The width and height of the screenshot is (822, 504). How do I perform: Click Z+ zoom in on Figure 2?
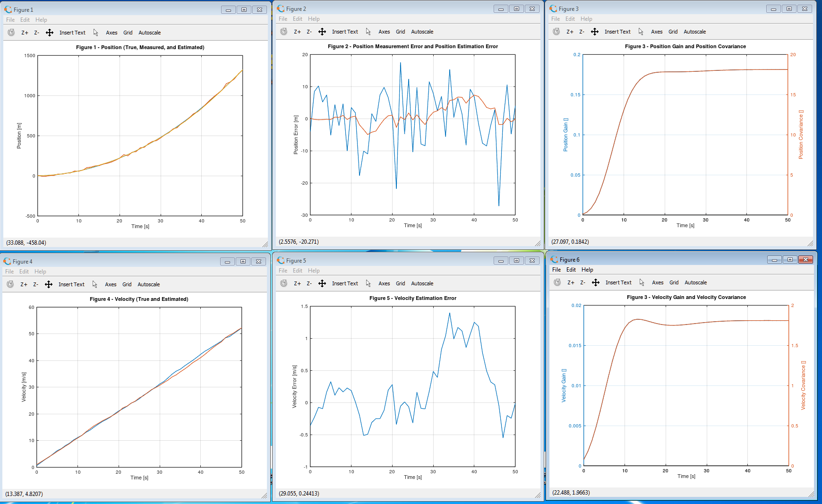297,32
